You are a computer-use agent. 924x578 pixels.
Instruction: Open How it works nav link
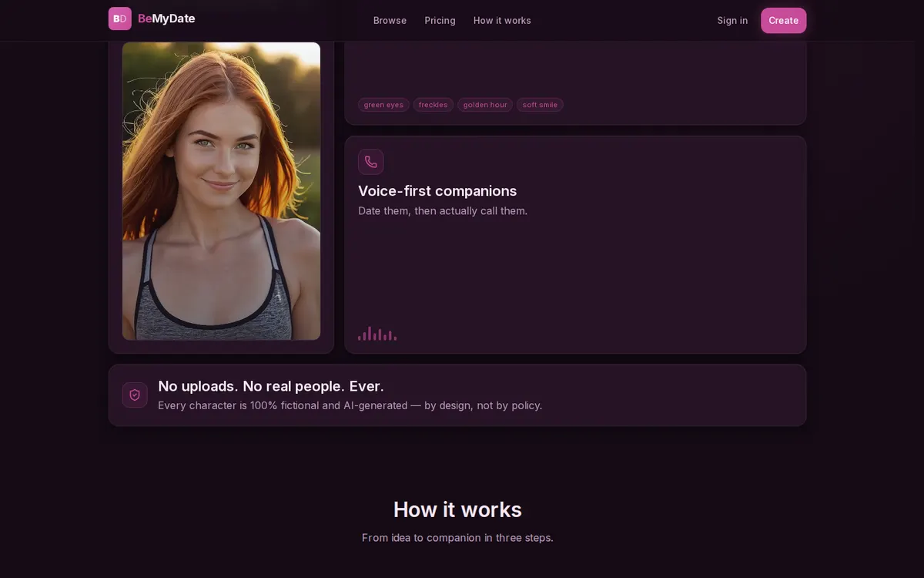[x=502, y=21]
